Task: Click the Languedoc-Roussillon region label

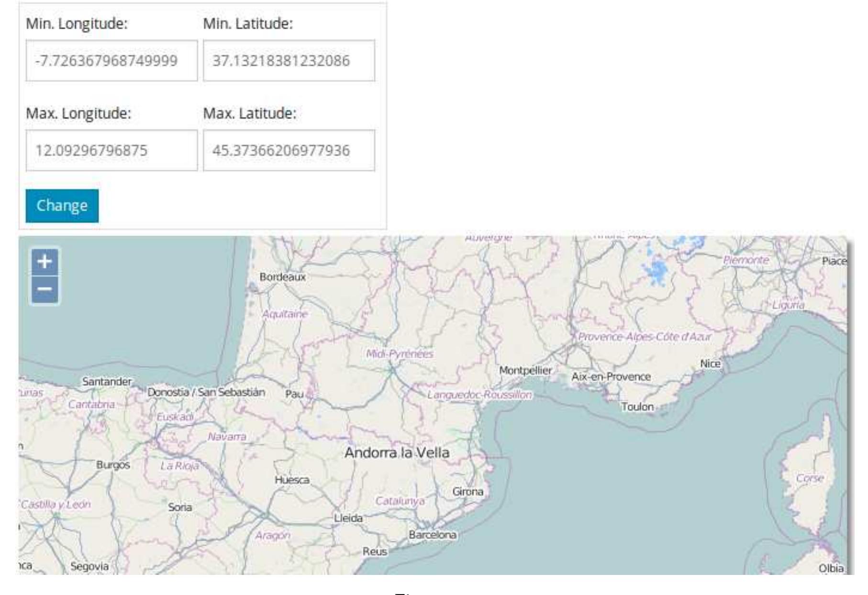Action: [479, 395]
